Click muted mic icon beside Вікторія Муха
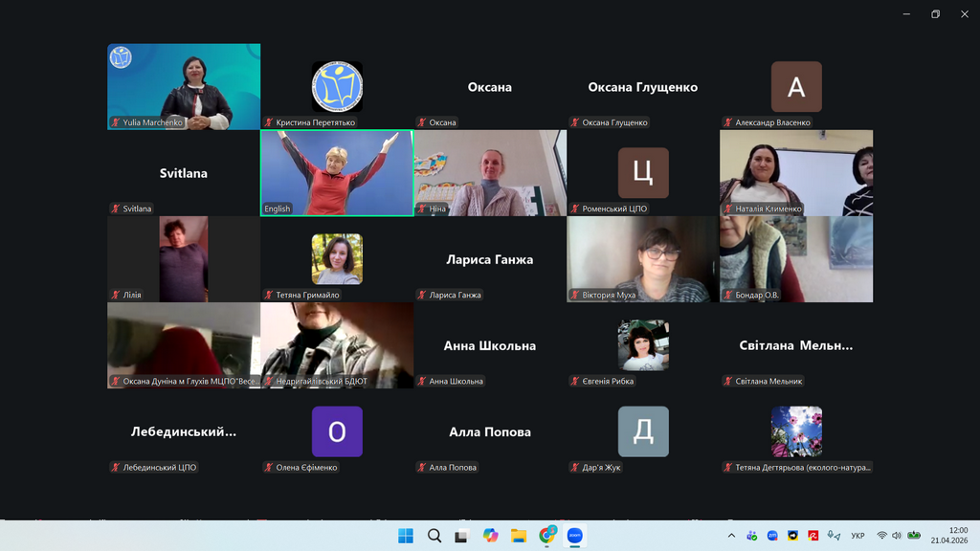 click(575, 296)
